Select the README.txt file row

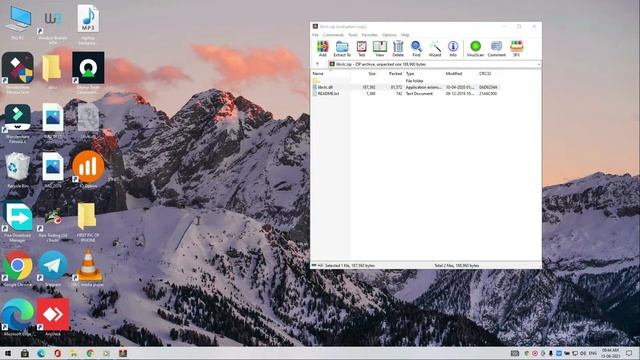(x=405, y=94)
